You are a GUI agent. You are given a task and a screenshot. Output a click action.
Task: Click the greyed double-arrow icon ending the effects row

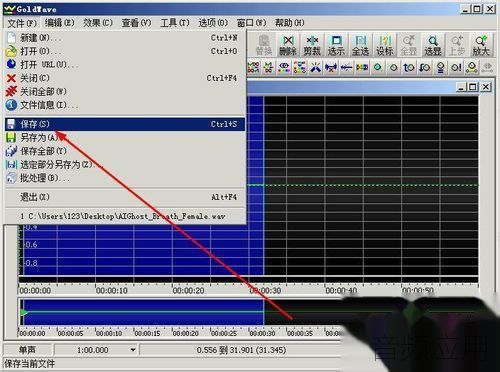[x=487, y=67]
